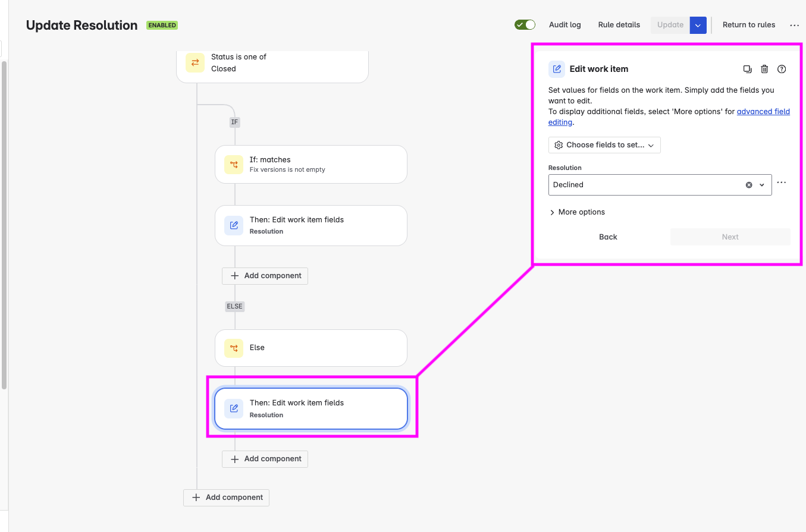Viewport: 806px width, 532px height.
Task: Expand the Resolution value dropdown
Action: [761, 184]
